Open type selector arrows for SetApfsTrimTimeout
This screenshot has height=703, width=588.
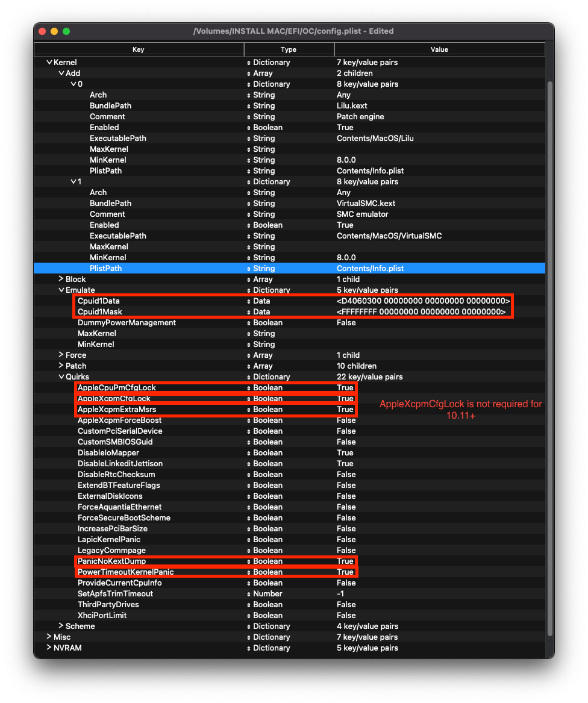click(x=249, y=594)
